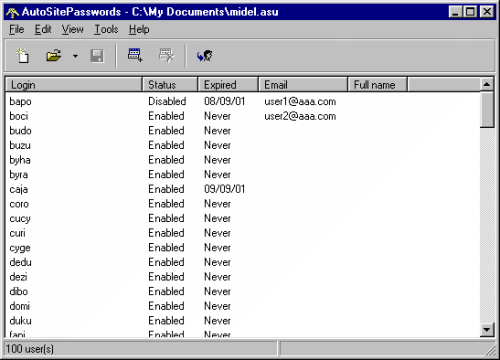500x360 pixels.
Task: Expand the Open button dropdown arrow
Action: click(x=75, y=56)
